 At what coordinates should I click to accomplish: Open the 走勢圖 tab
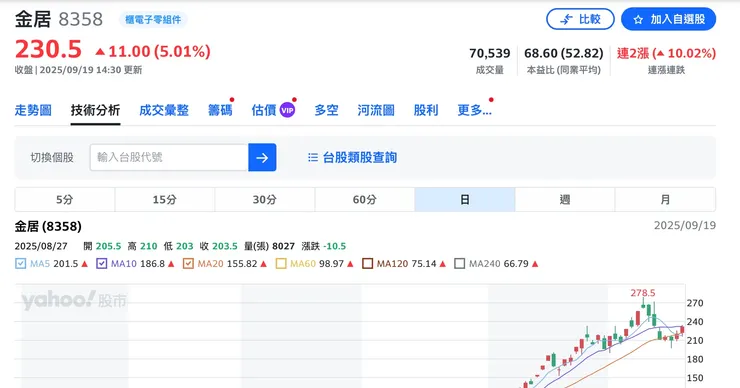click(33, 110)
